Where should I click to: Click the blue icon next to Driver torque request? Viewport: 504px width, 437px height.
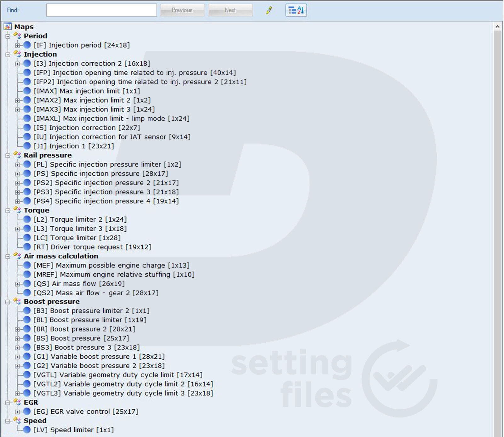click(x=27, y=247)
